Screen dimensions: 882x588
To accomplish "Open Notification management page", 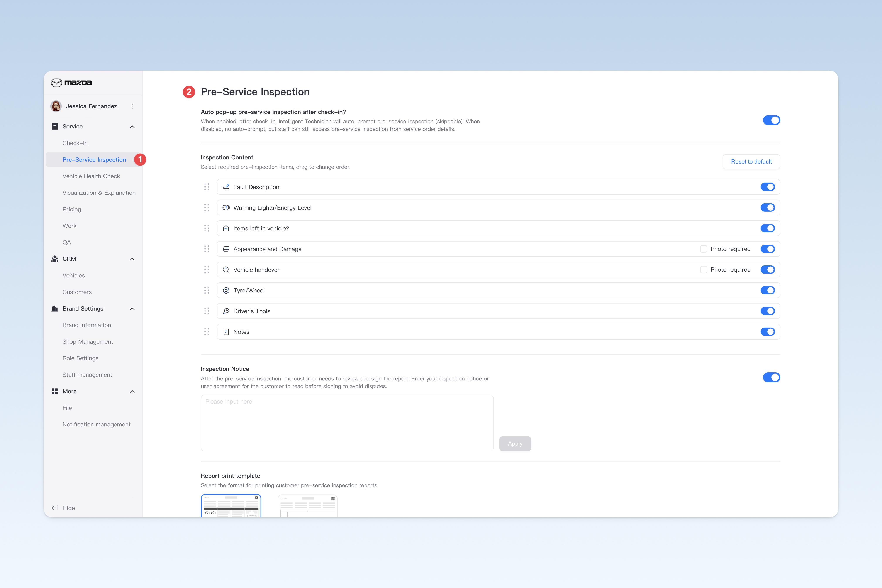I will 97,424.
